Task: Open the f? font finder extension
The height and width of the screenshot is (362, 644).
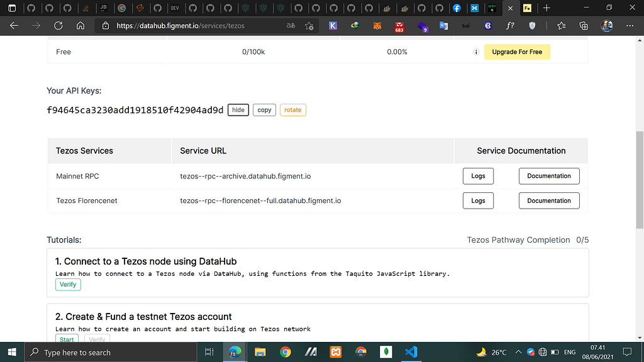Action: coord(510,25)
